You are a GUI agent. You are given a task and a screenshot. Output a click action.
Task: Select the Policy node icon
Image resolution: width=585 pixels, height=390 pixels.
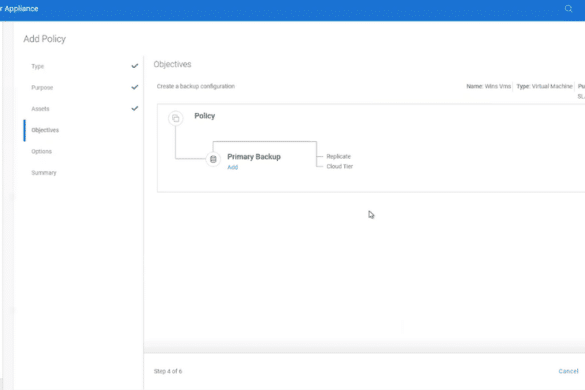click(x=175, y=118)
